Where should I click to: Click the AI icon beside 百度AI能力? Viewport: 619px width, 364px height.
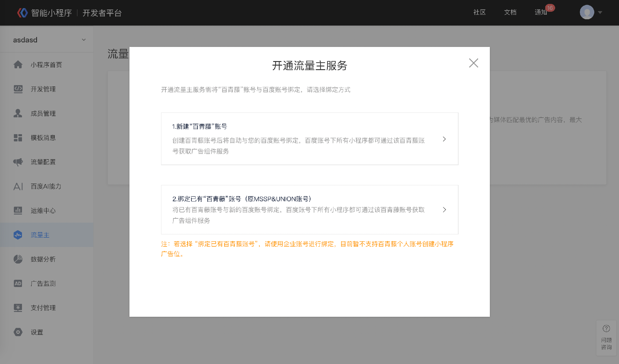pos(18,186)
